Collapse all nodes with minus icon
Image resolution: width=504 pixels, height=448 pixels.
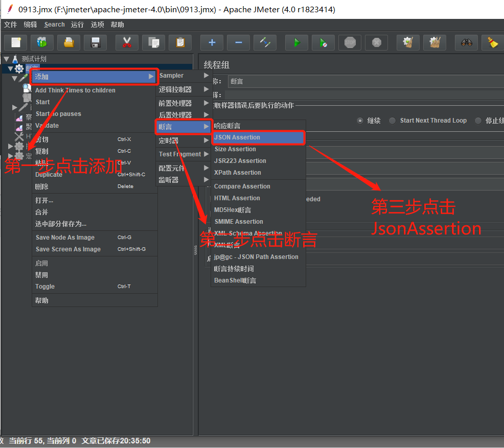click(239, 42)
